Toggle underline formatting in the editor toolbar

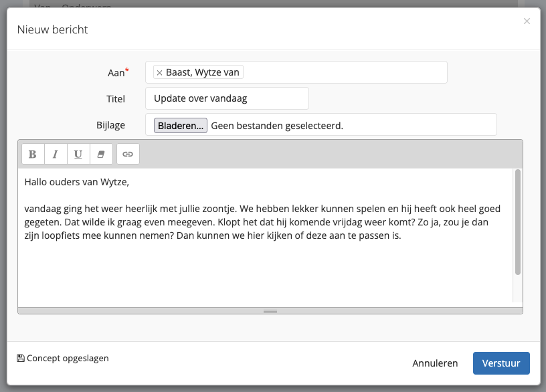(78, 154)
